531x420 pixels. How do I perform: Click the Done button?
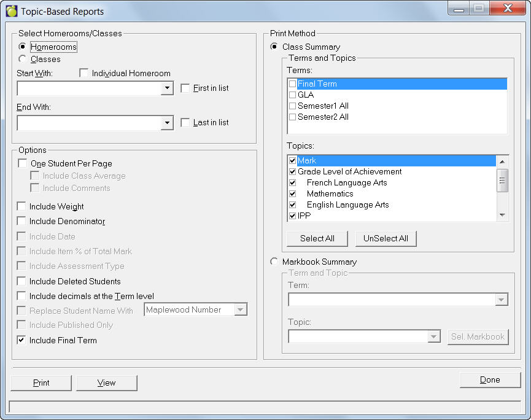point(489,380)
